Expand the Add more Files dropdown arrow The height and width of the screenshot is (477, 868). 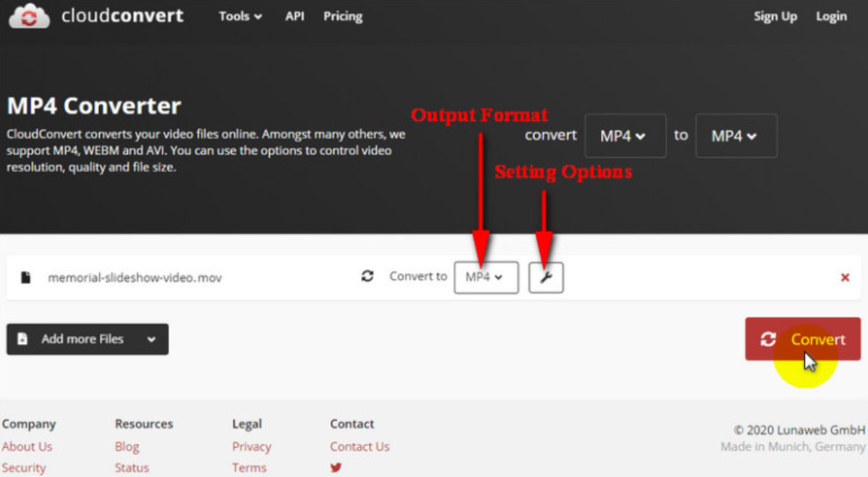151,339
